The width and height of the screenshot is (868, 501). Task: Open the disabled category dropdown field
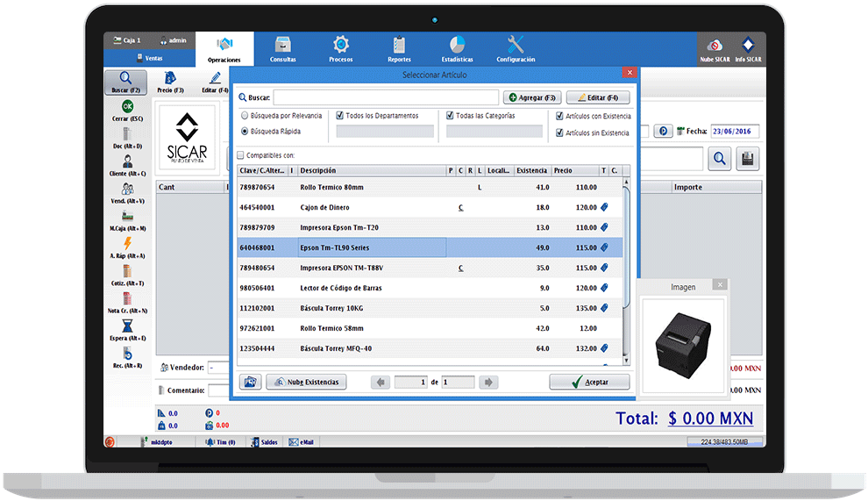(x=494, y=132)
